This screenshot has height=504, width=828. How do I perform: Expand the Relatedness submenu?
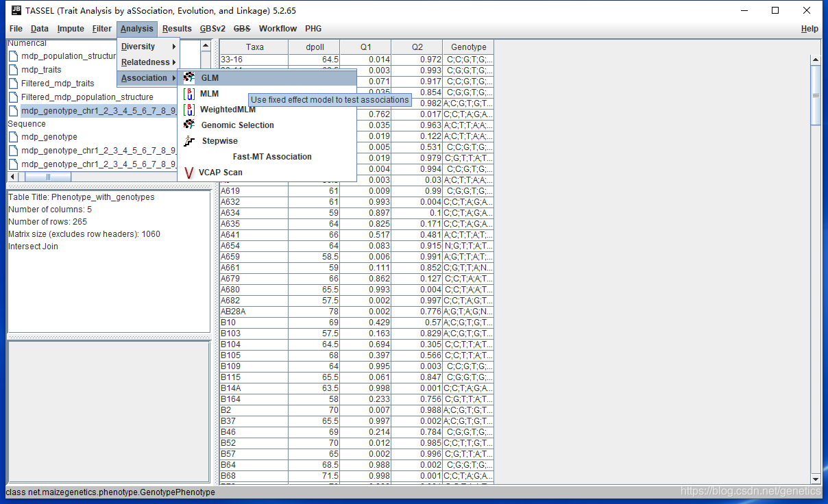pyautogui.click(x=148, y=62)
